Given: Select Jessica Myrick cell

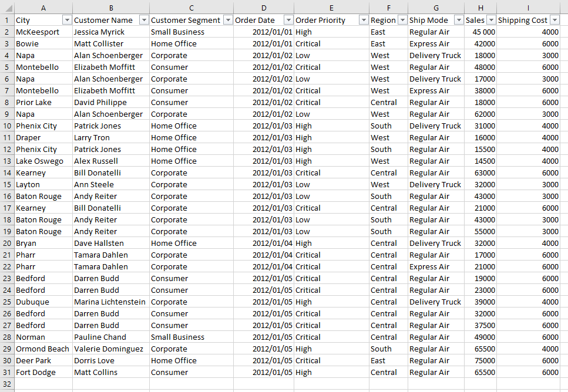Looking at the screenshot, I should (111, 32).
